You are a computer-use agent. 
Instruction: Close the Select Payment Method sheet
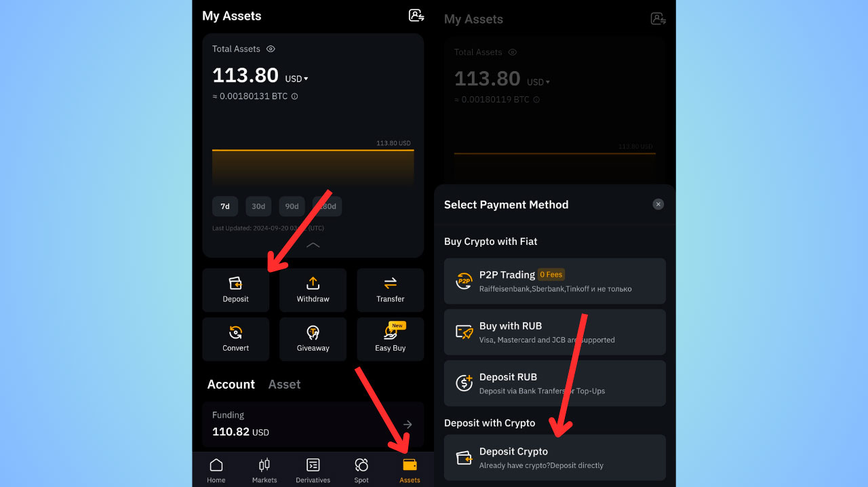coord(658,204)
